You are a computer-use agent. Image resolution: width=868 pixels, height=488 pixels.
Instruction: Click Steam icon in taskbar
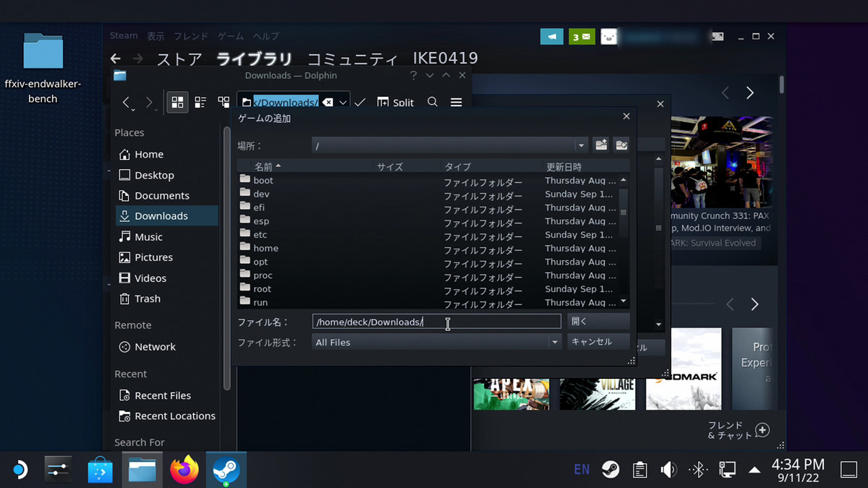(226, 471)
